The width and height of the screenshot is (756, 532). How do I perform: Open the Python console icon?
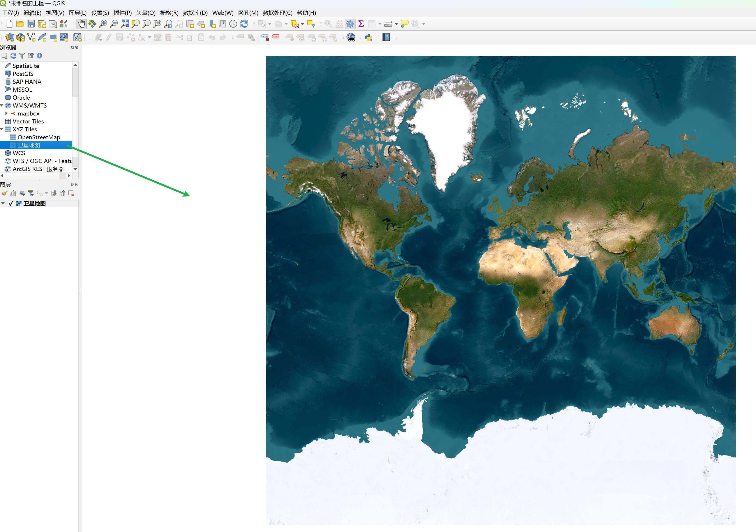[369, 38]
